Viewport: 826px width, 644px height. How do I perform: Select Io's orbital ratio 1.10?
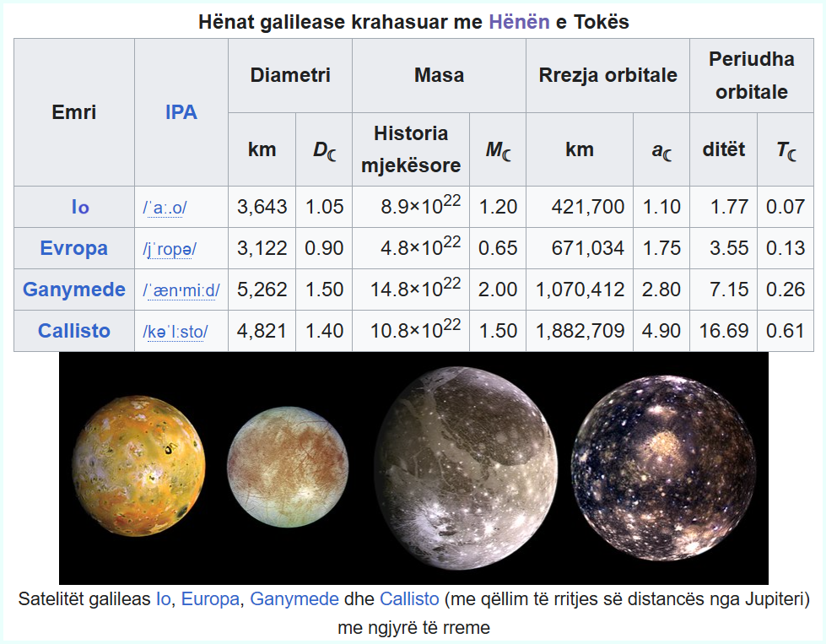661,207
